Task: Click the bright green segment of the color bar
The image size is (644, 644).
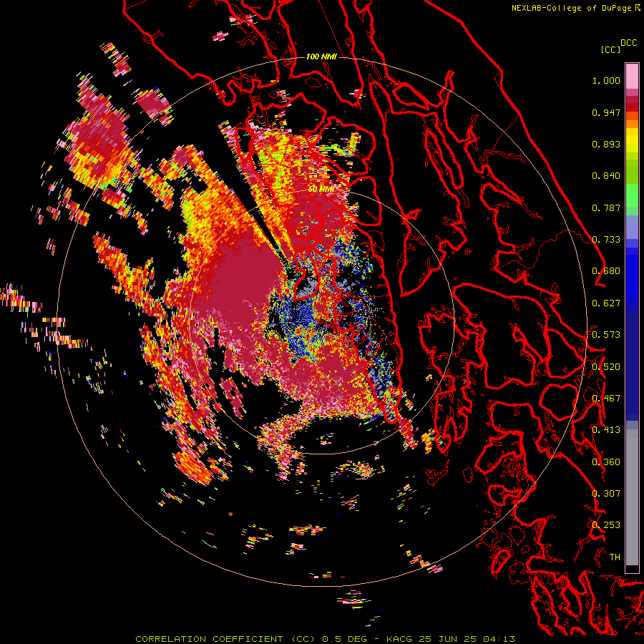Action: coord(632,195)
